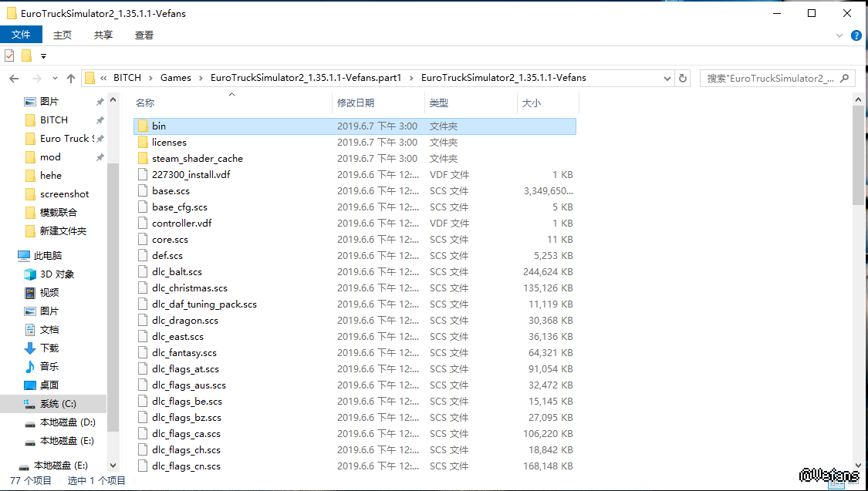
Task: Select 3D 对象 in the navigation pane
Action: 57,274
